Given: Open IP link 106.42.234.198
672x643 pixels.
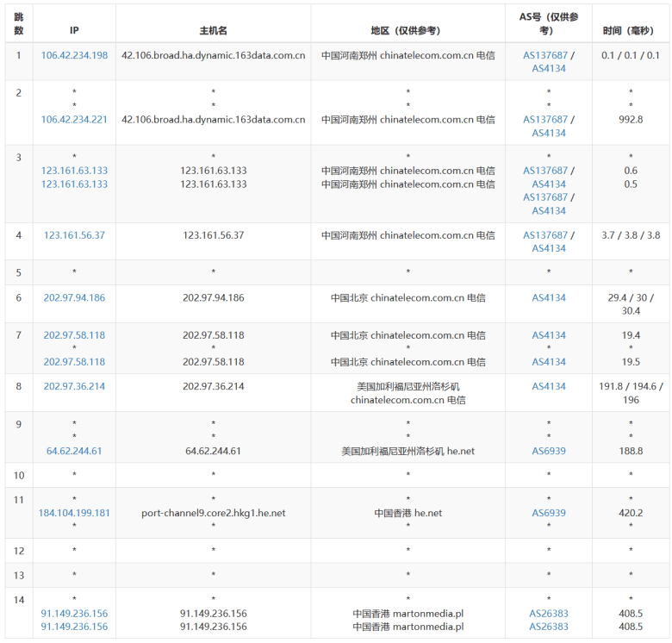Looking at the screenshot, I should coord(74,55).
